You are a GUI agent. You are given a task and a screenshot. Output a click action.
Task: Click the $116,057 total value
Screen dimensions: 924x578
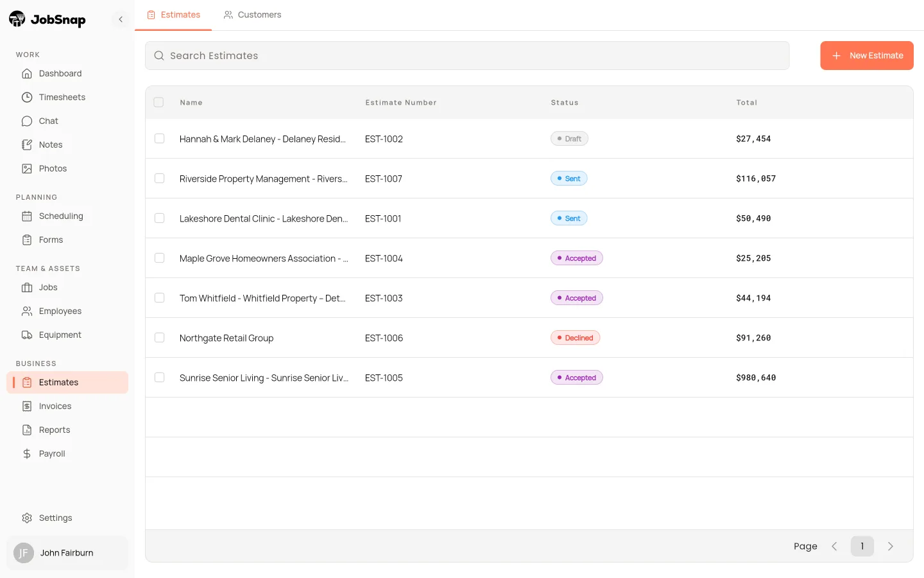pyautogui.click(x=756, y=179)
